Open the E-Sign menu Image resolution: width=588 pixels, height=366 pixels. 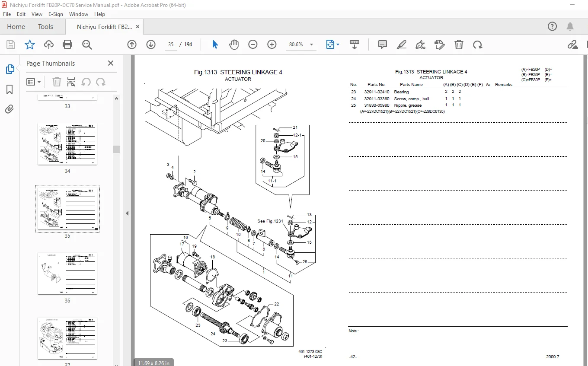pos(56,14)
